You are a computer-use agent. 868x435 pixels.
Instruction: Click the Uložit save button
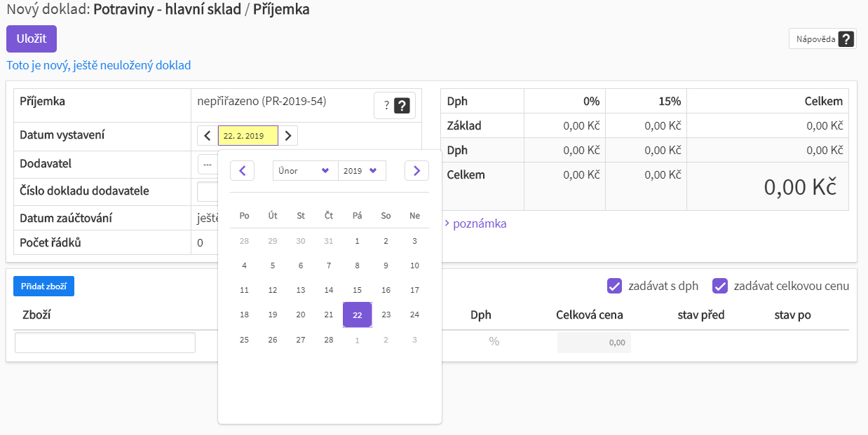[x=32, y=39]
